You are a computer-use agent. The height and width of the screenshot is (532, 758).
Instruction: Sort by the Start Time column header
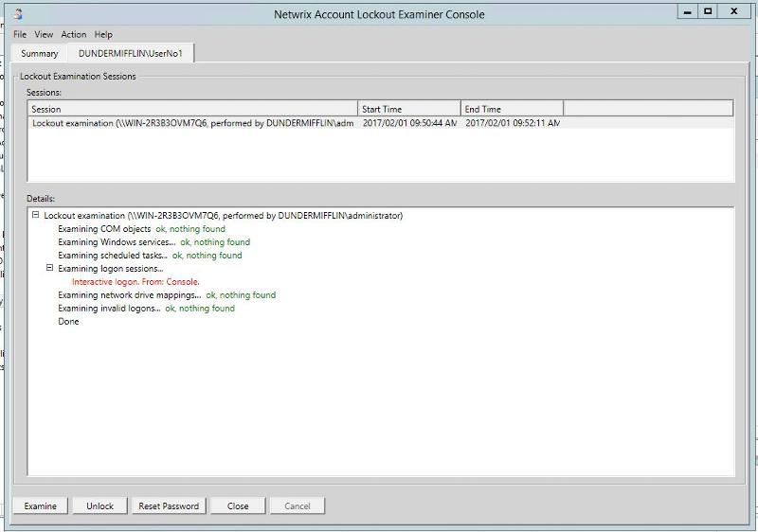coord(409,109)
